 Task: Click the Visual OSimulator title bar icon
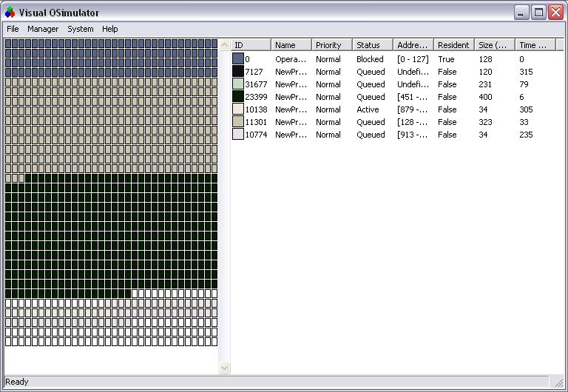pyautogui.click(x=10, y=13)
